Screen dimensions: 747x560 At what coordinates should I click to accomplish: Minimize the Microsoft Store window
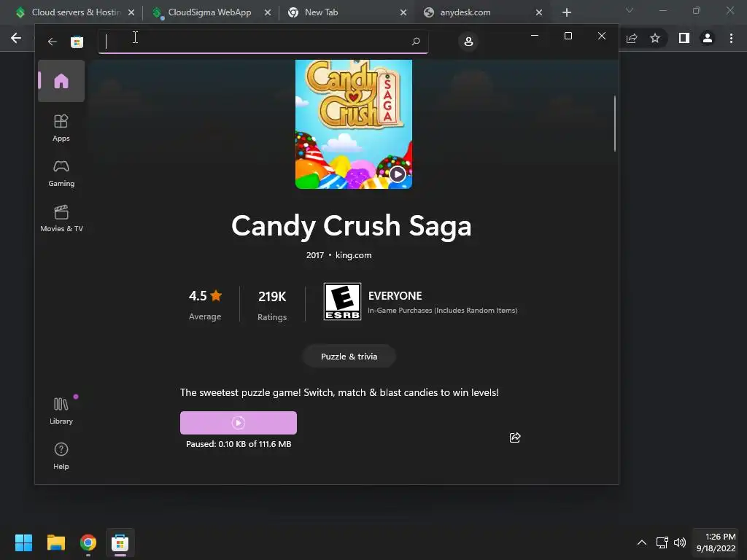coord(535,36)
